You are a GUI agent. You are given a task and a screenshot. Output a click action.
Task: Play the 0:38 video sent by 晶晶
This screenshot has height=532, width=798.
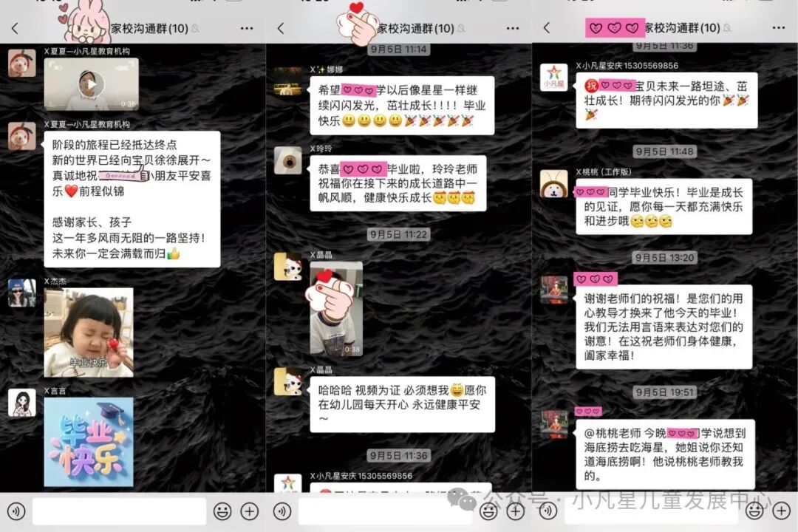[336, 309]
